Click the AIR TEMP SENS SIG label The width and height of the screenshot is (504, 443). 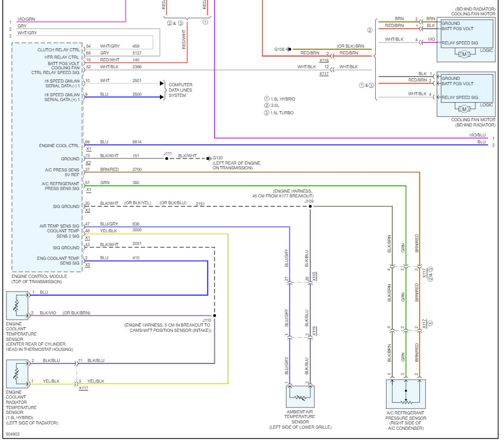(x=59, y=226)
